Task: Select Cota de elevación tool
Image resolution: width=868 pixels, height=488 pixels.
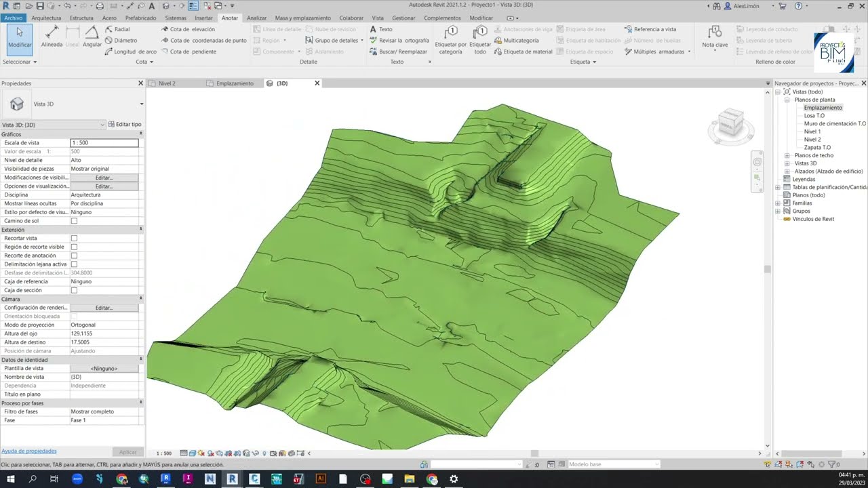Action: tap(188, 29)
